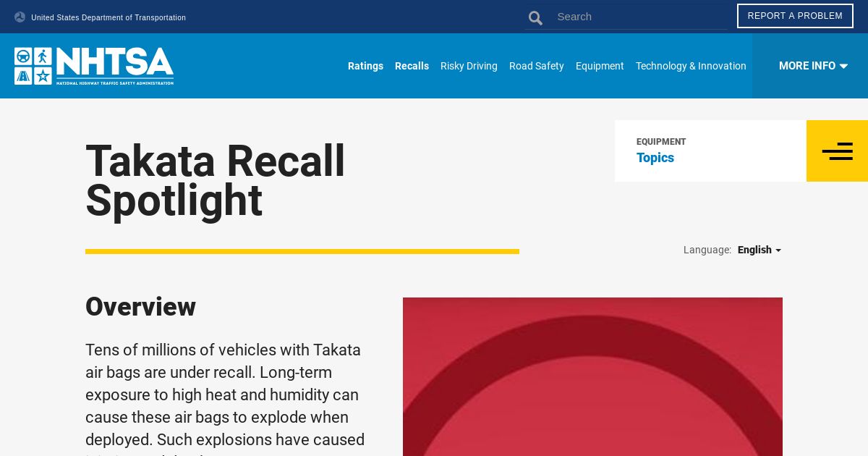Open the NHTSA home logo

point(94,66)
